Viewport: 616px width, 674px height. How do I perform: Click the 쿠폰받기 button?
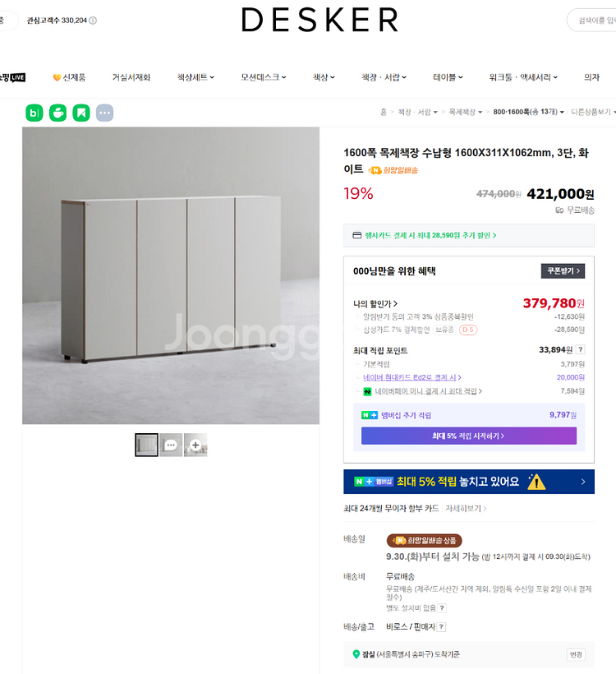(x=563, y=270)
